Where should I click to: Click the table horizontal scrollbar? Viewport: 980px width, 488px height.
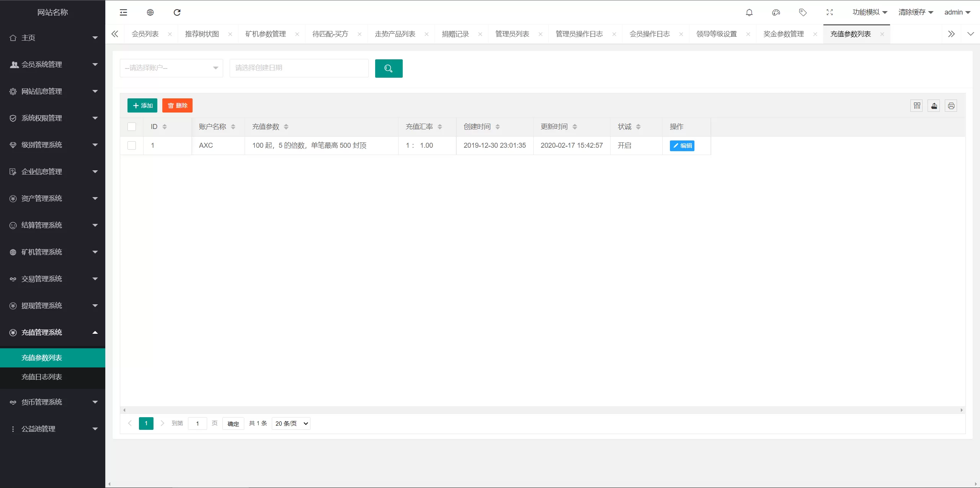click(543, 410)
